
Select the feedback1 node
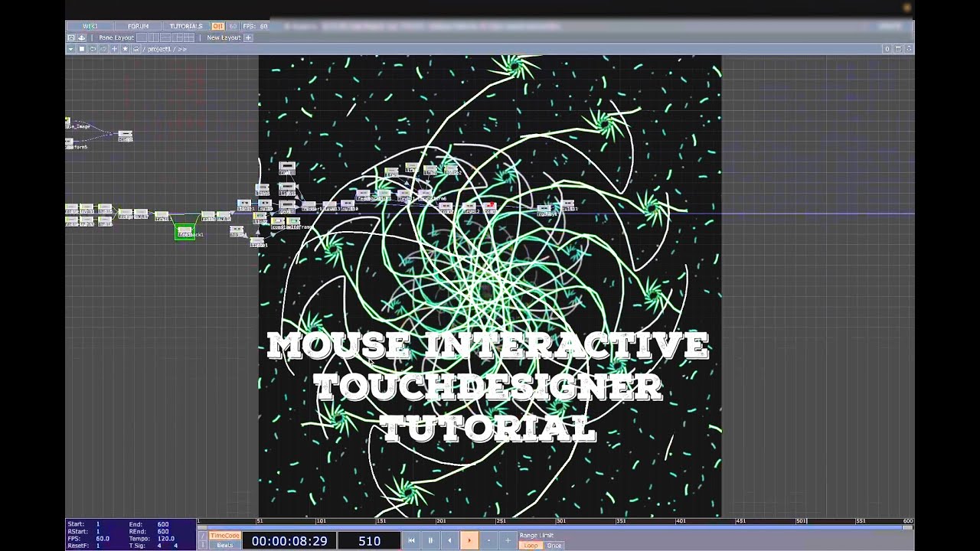pyautogui.click(x=185, y=230)
